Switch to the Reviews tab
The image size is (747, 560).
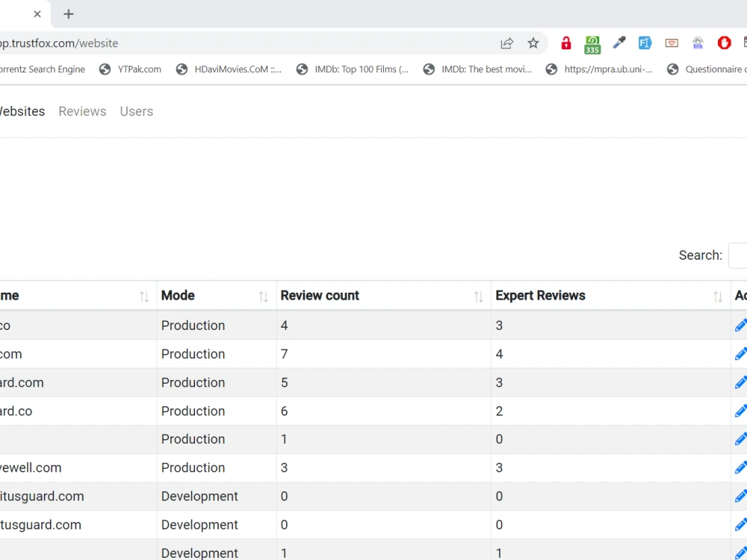point(82,111)
